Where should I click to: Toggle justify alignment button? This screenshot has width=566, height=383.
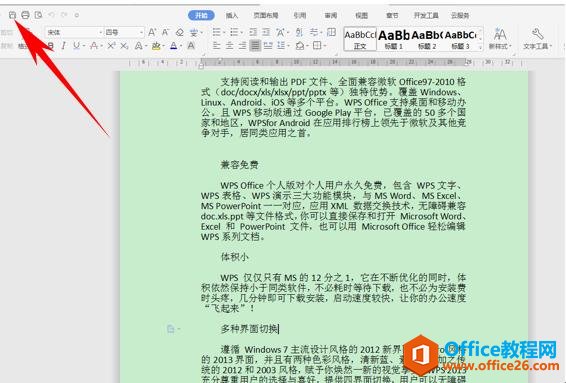click(255, 45)
